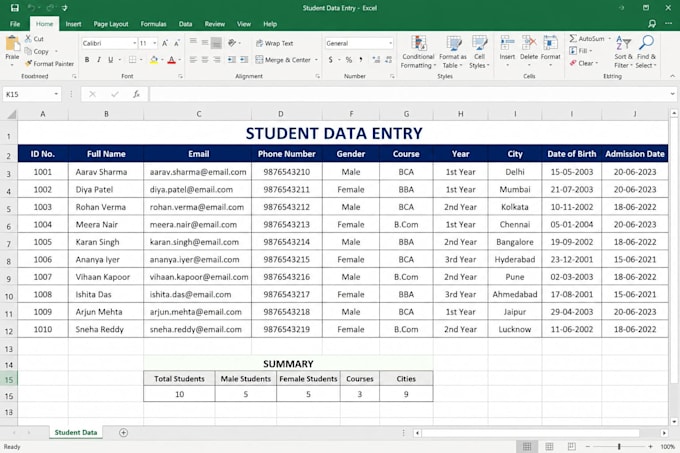The height and width of the screenshot is (453, 680).
Task: Click the Borders icon in the Font group
Action: pos(132,59)
